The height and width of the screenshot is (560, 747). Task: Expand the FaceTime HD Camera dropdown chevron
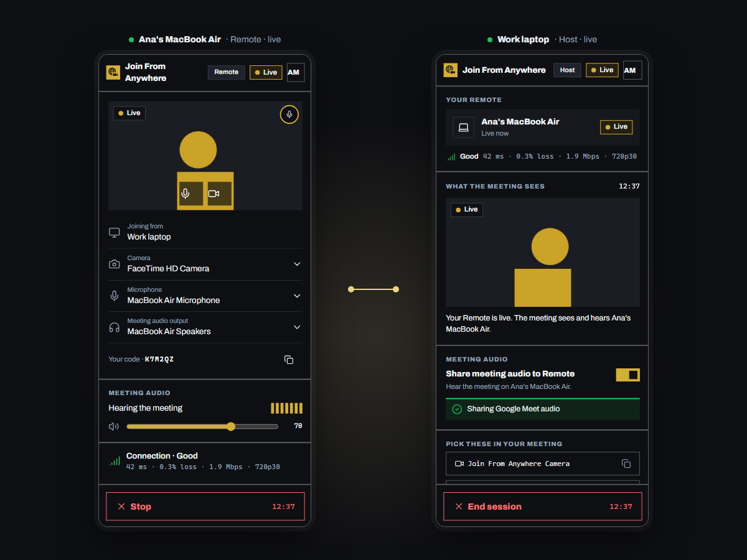point(297,264)
